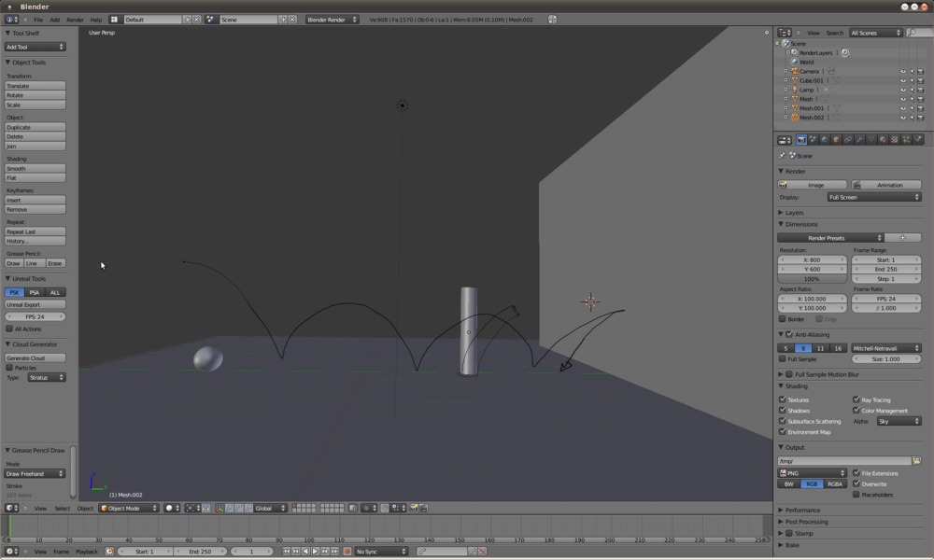The width and height of the screenshot is (934, 560).
Task: Toggle the Border checkbox
Action: (782, 319)
